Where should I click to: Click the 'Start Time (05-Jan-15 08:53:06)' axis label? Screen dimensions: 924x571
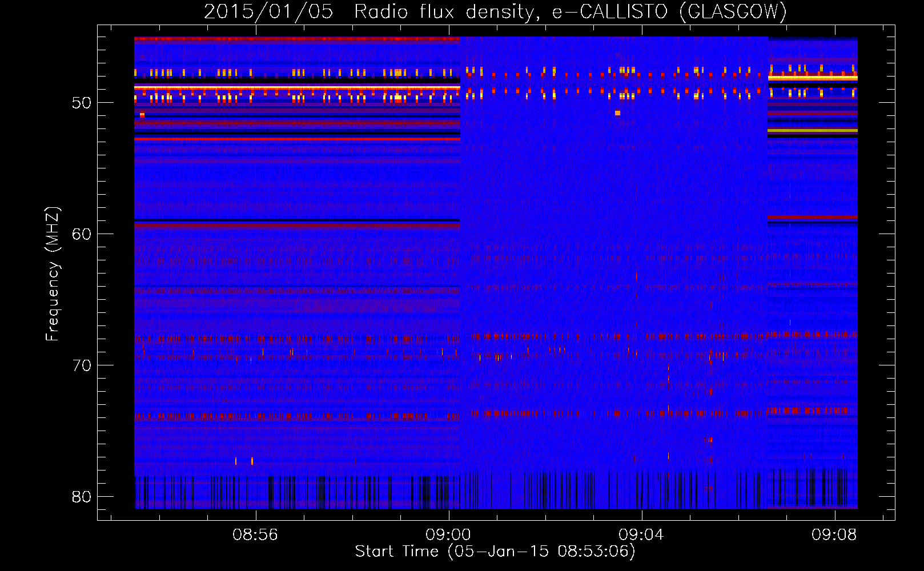[495, 552]
